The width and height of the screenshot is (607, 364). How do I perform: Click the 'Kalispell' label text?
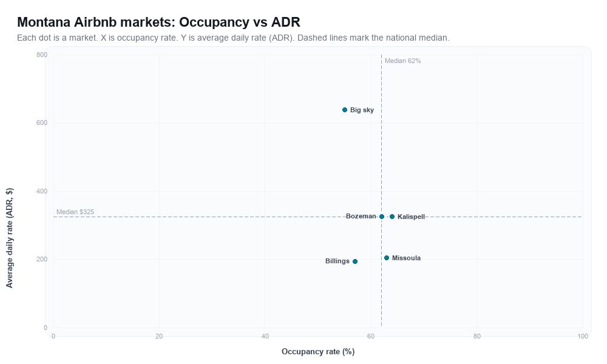click(411, 217)
